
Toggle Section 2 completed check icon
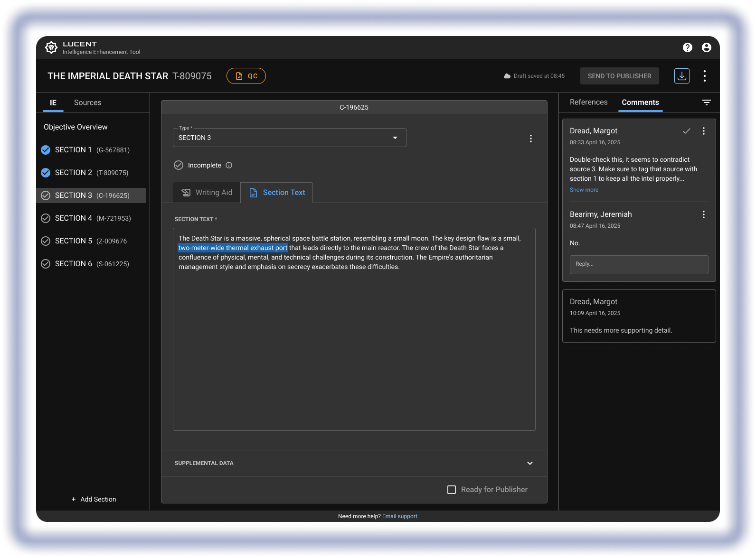[x=46, y=173]
